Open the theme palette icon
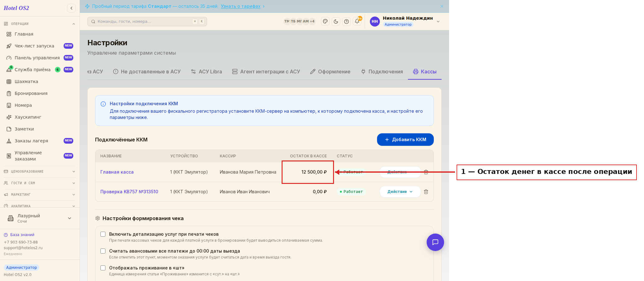Image resolution: width=644 pixels, height=281 pixels. click(325, 22)
